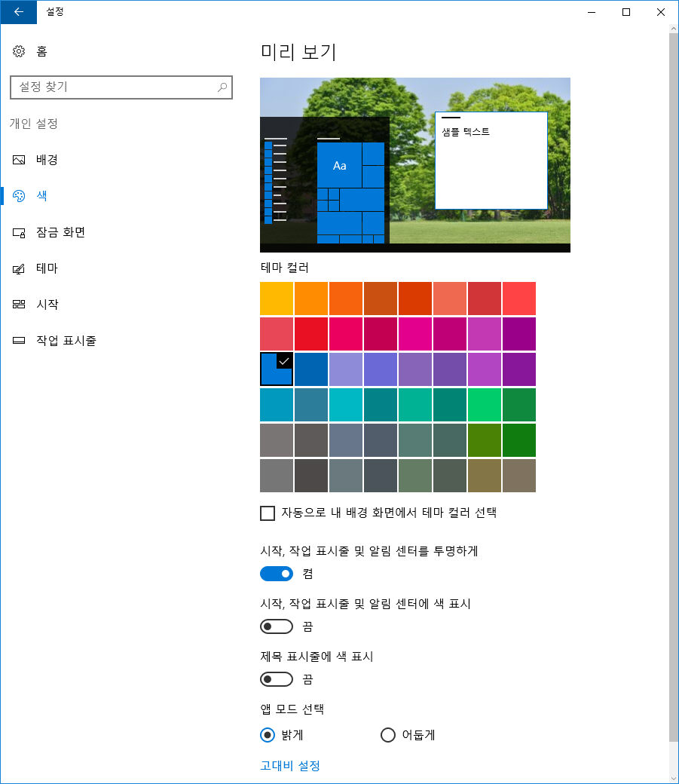679x784 pixels.
Task: Click the 시작 tiles icon
Action: [x=19, y=304]
